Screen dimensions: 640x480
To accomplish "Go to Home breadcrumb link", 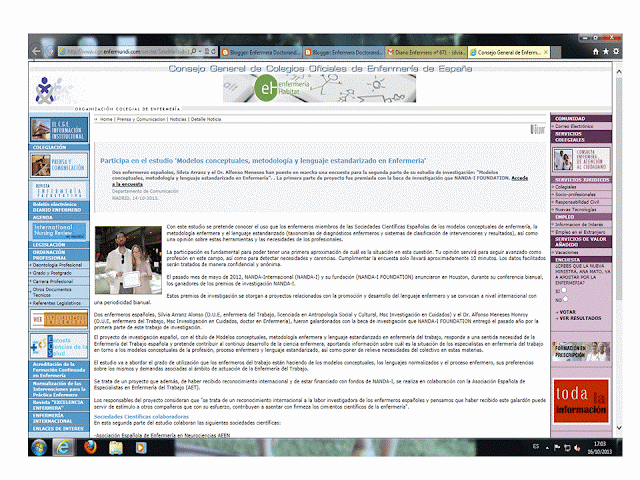I will point(106,119).
